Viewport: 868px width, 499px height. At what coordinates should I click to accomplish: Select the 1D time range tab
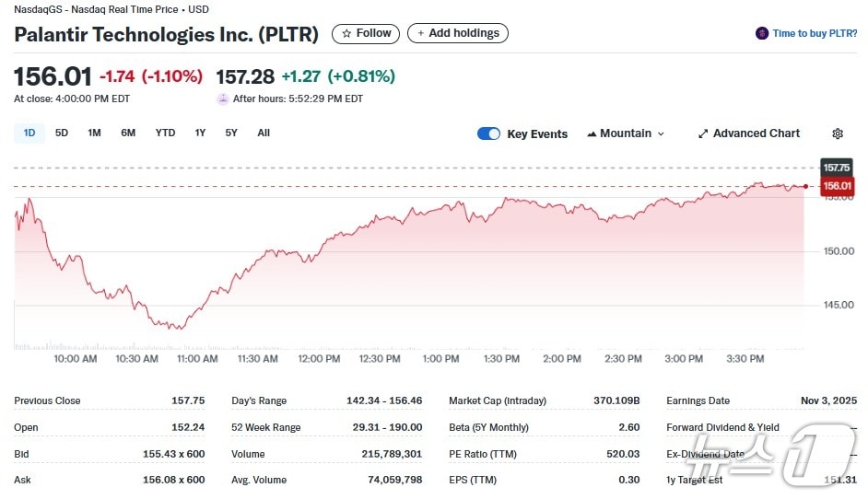pyautogui.click(x=29, y=133)
